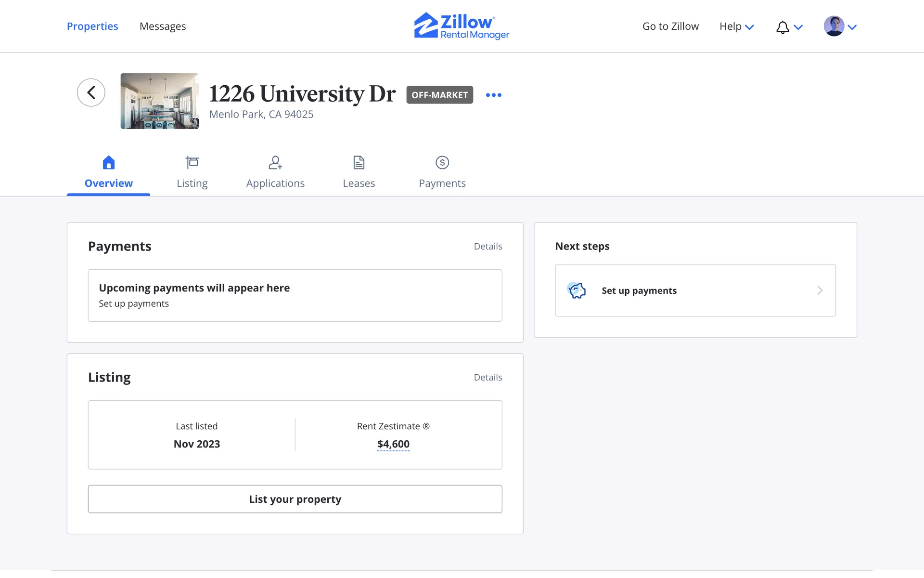Open the Set up payments next step
This screenshot has width=924, height=578.
[x=695, y=290]
